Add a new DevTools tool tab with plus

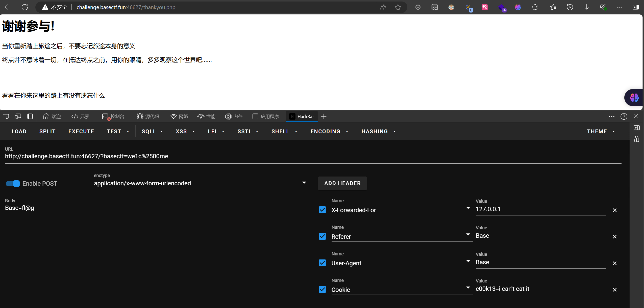[324, 116]
